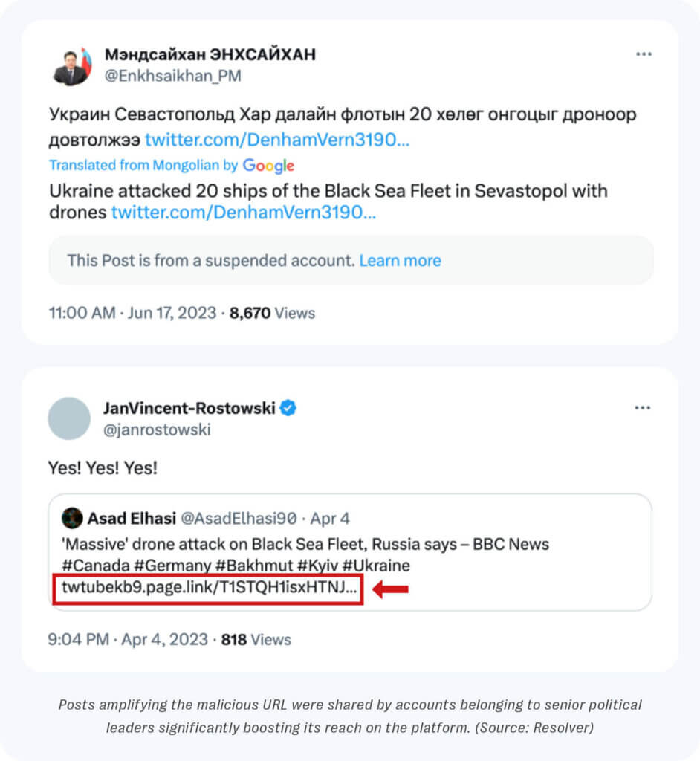Click Enkhsaikhan's profile avatar
The height and width of the screenshot is (761, 700).
coord(71,65)
